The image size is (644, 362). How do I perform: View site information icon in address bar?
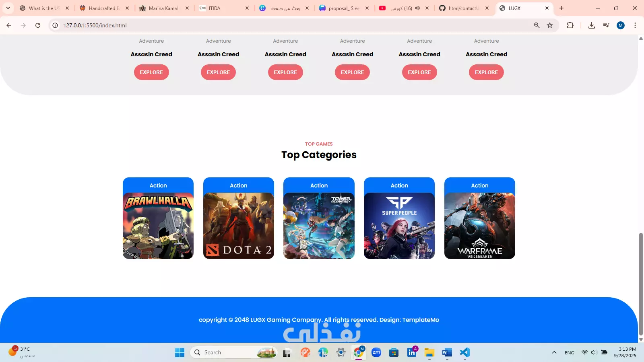[55, 25]
